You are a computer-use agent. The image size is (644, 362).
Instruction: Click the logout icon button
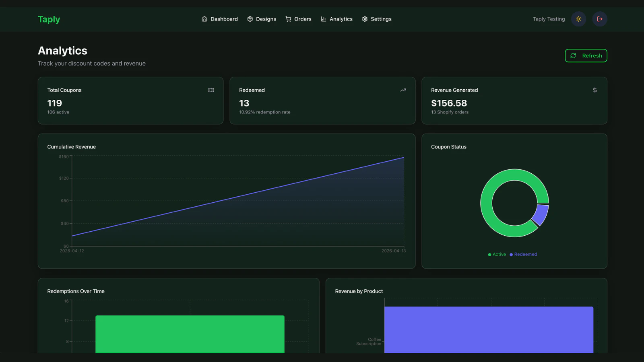coord(600,19)
